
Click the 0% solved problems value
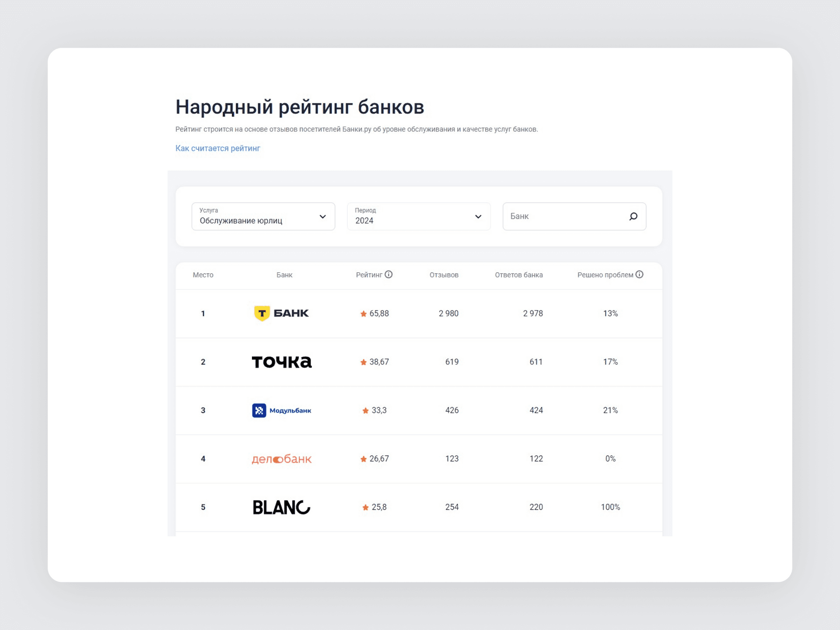[610, 459]
